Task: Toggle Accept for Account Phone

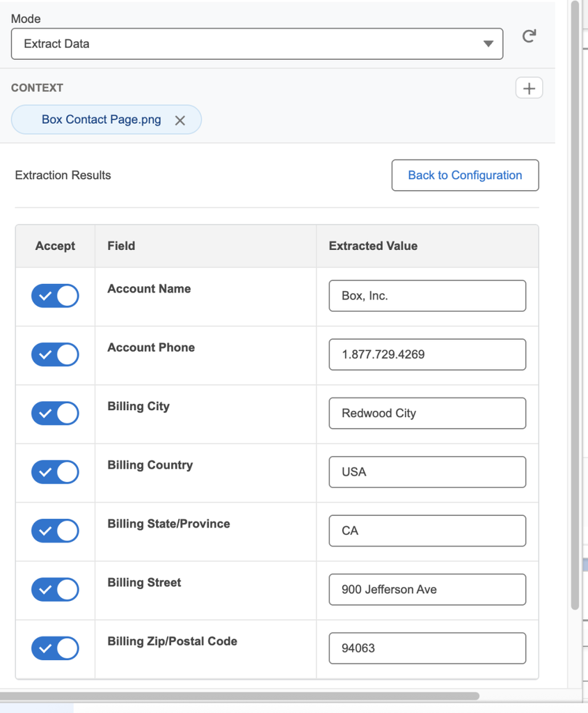Action: (x=55, y=354)
